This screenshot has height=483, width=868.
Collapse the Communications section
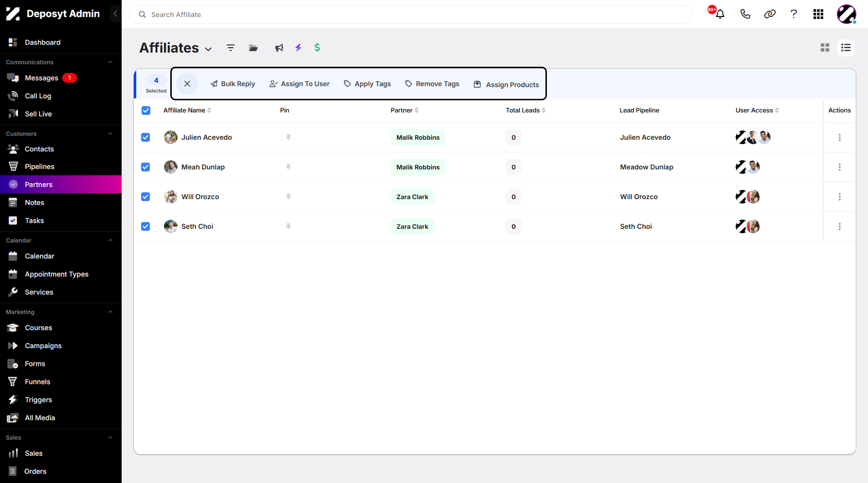(x=110, y=62)
